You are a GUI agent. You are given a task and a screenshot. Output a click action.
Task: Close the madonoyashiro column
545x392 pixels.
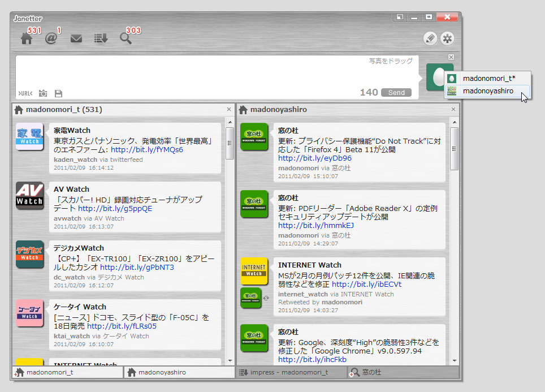pos(453,109)
